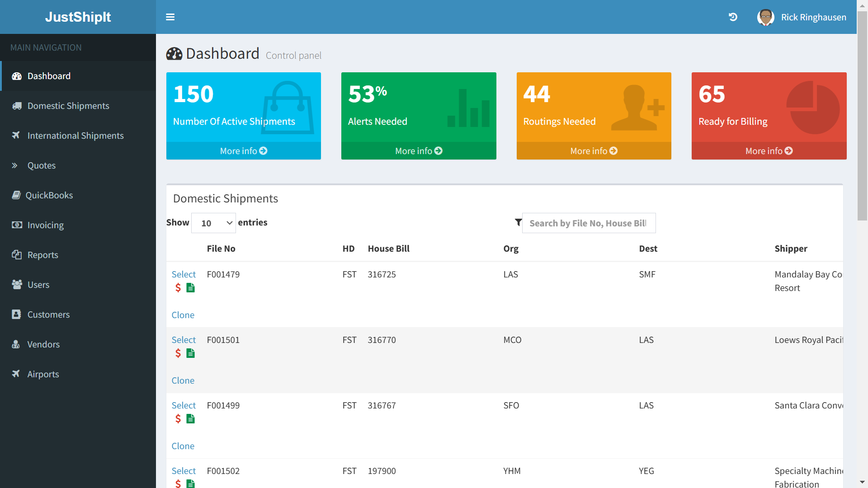Open the Show entries dropdown
The height and width of the screenshot is (488, 868).
(213, 223)
